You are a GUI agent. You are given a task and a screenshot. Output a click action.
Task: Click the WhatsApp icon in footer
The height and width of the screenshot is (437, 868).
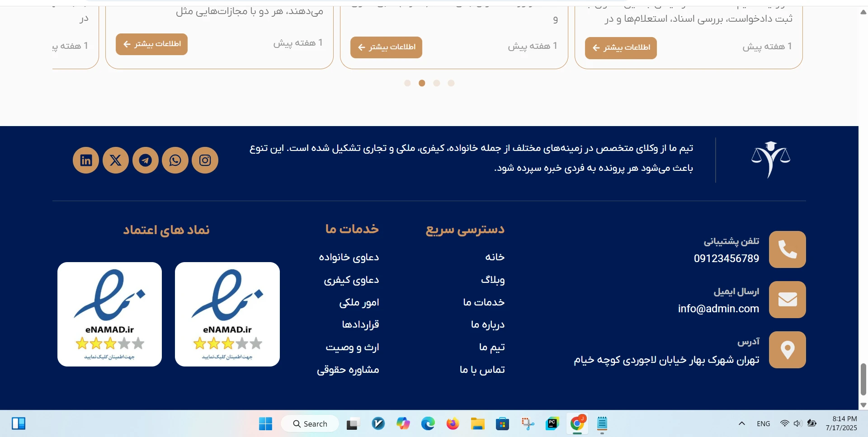(175, 160)
